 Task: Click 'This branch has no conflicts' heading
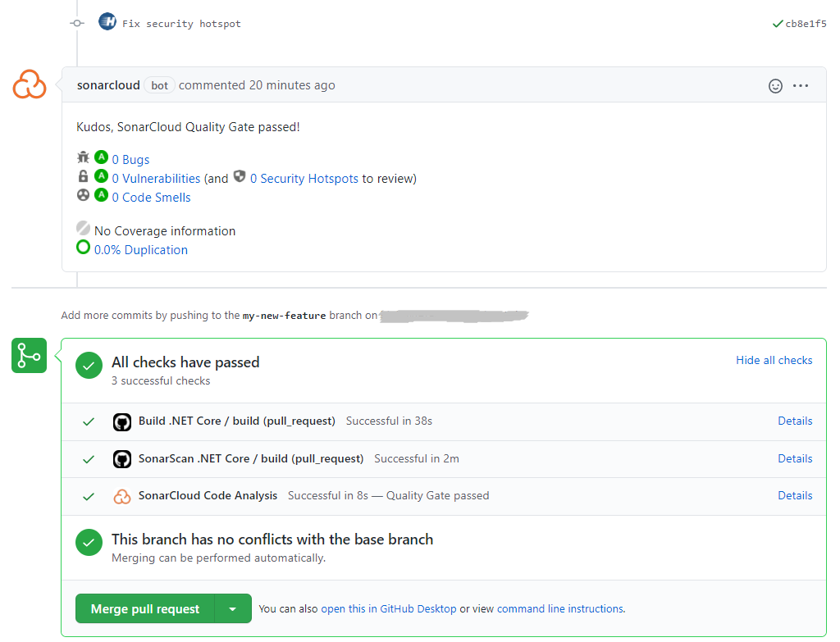(x=272, y=540)
